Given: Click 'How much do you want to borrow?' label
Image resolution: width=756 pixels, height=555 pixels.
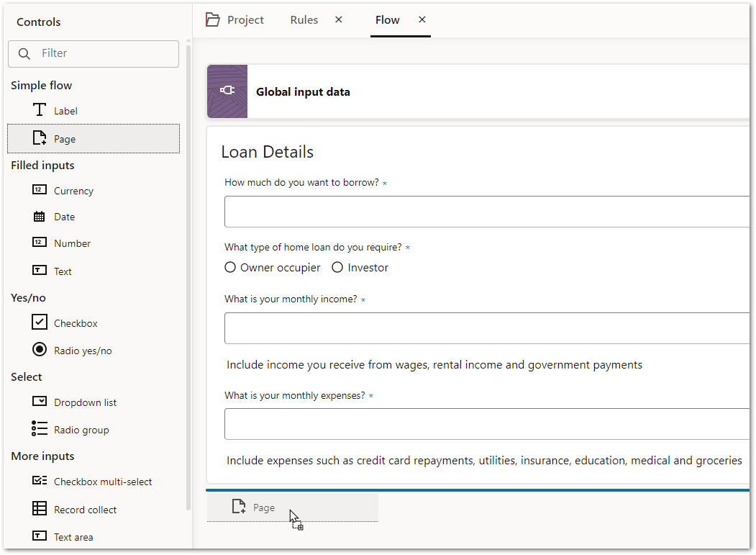Looking at the screenshot, I should point(302,182).
